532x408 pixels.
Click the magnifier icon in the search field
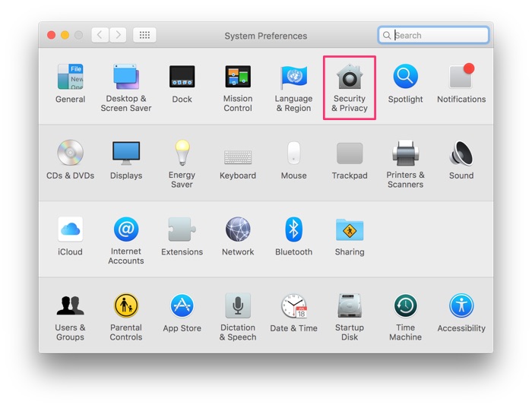(386, 35)
